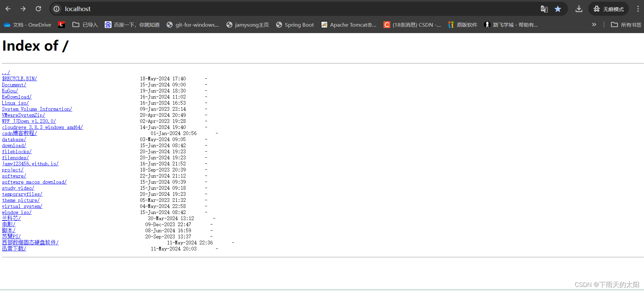Go back using the browser back arrow
Screen dimensions: 644x291
[8, 9]
